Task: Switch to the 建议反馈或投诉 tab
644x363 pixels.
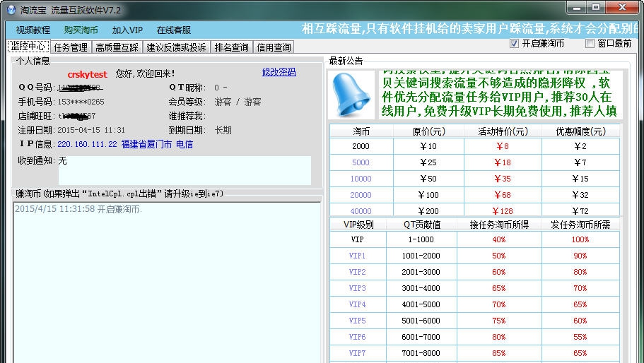Action: (x=176, y=47)
